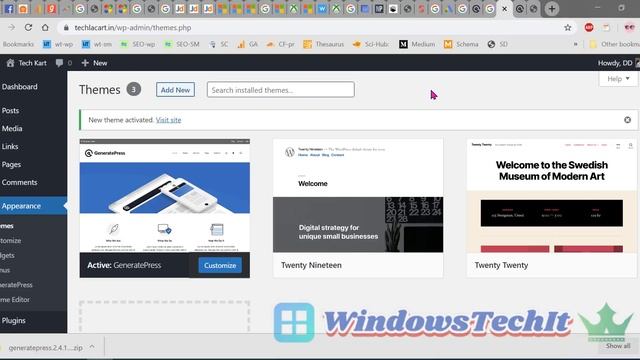640x360 pixels.
Task: Open Twenty Twenty theme thumbnail
Action: 552,196
